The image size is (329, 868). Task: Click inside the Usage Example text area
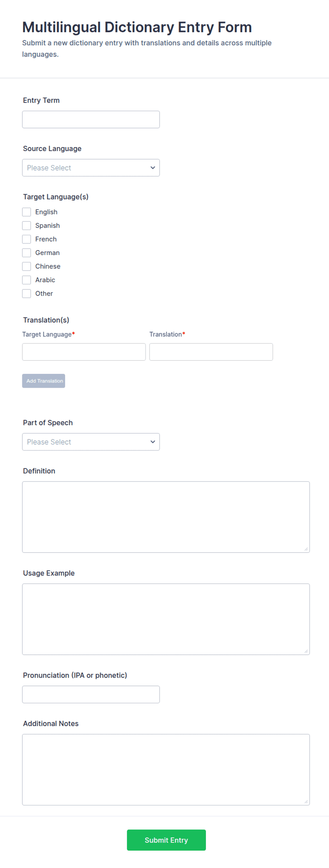pos(166,619)
